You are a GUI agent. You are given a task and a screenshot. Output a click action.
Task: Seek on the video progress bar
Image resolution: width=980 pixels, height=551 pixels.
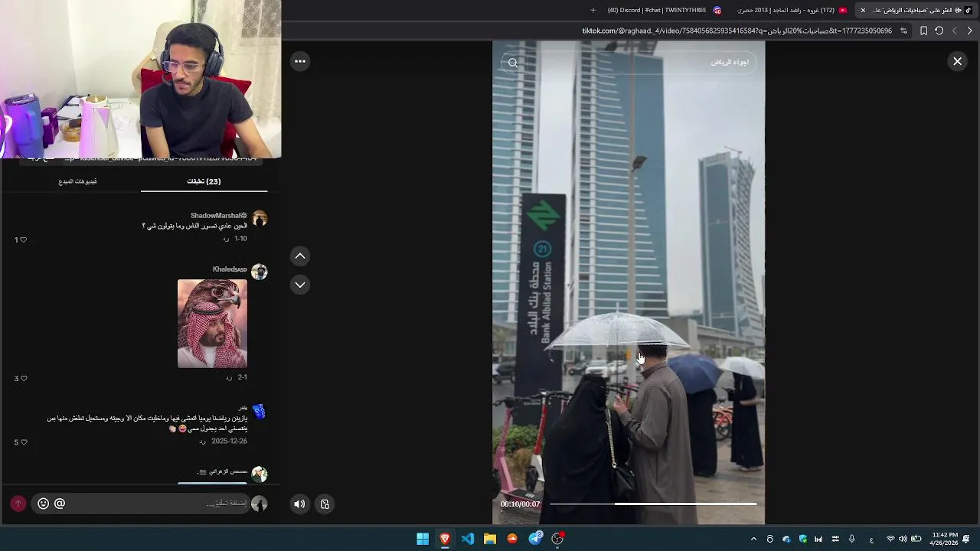[653, 504]
